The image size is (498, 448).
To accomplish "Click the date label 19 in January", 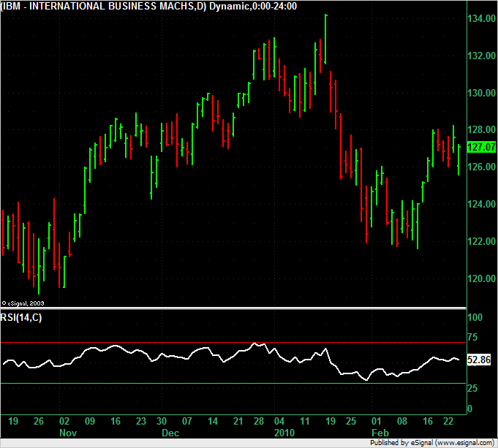I will (331, 422).
